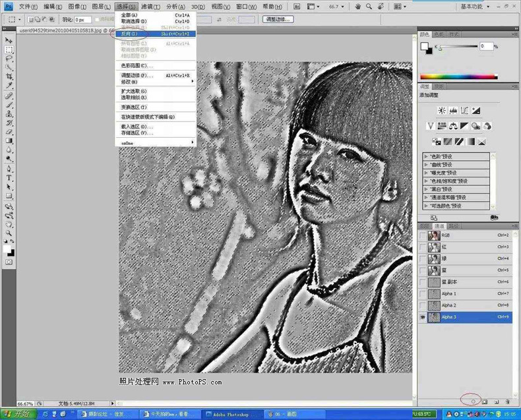Screen dimensions: 521x420
Task: Select the 3D Rotate tool
Action: (x=9, y=206)
